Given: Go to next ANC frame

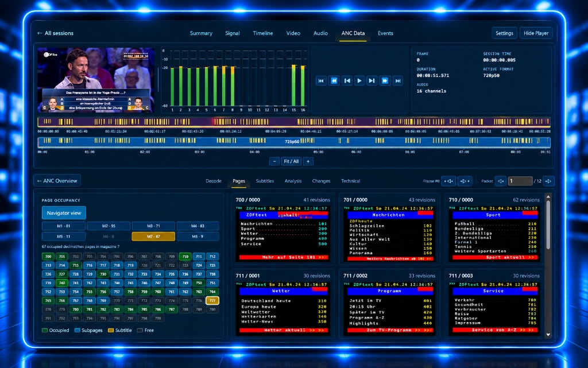Looking at the screenshot, I should pyautogui.click(x=465, y=181).
